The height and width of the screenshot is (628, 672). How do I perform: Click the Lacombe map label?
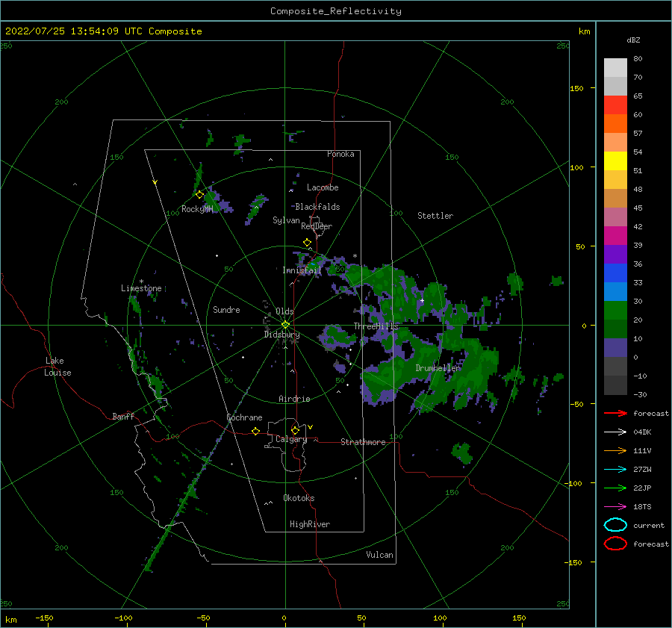pos(323,187)
